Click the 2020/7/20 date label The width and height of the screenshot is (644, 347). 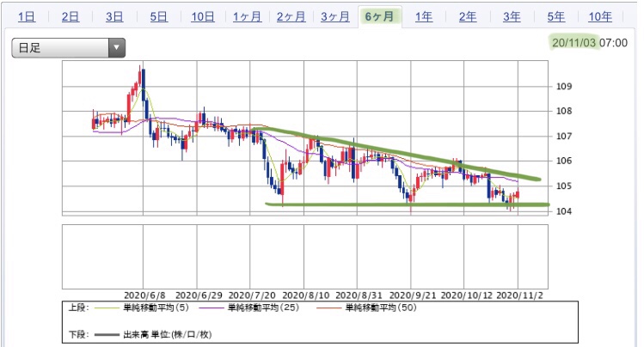[252, 295]
